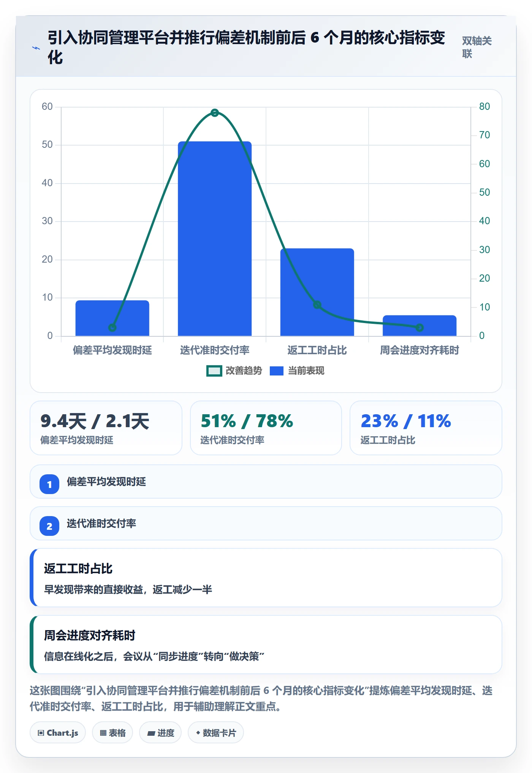The height and width of the screenshot is (773, 532).
Task: Click the right axis value 80
Action: click(x=484, y=106)
